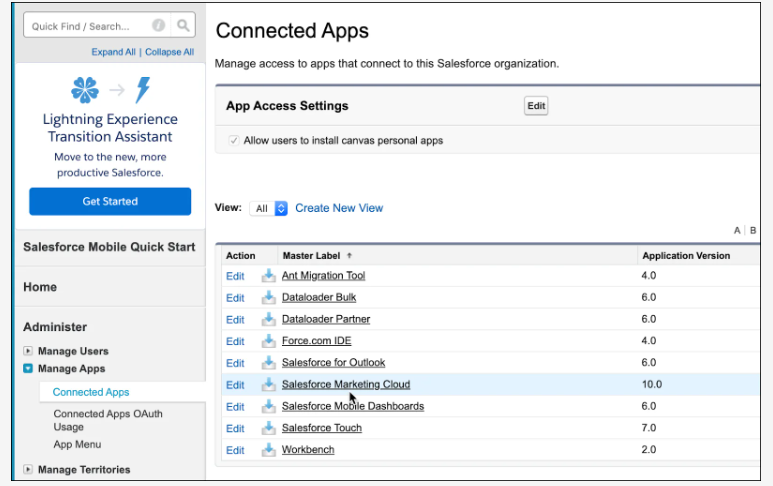Click the Lightning bolt icon in Transition Assistant
Image resolution: width=773 pixels, height=486 pixels.
(142, 90)
